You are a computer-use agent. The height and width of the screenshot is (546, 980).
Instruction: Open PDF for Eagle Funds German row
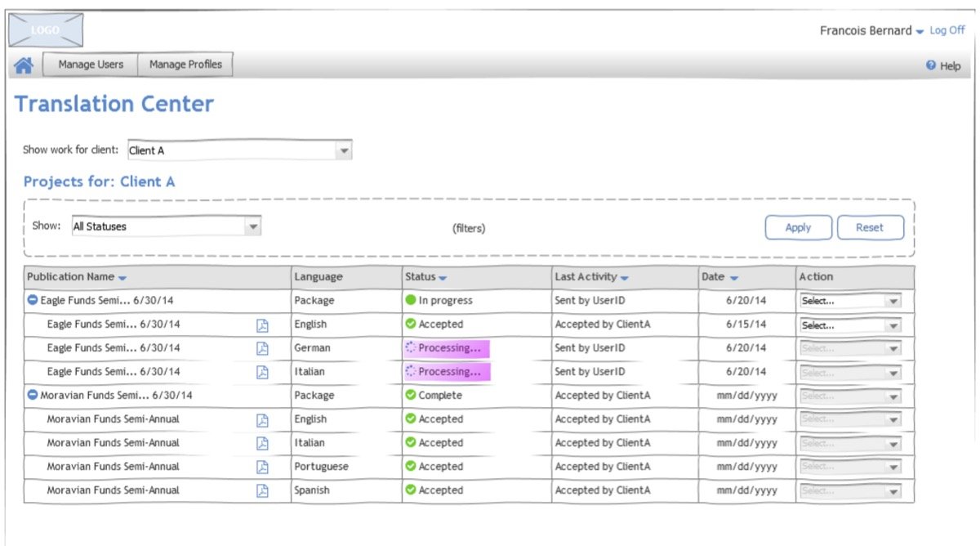[x=262, y=348]
